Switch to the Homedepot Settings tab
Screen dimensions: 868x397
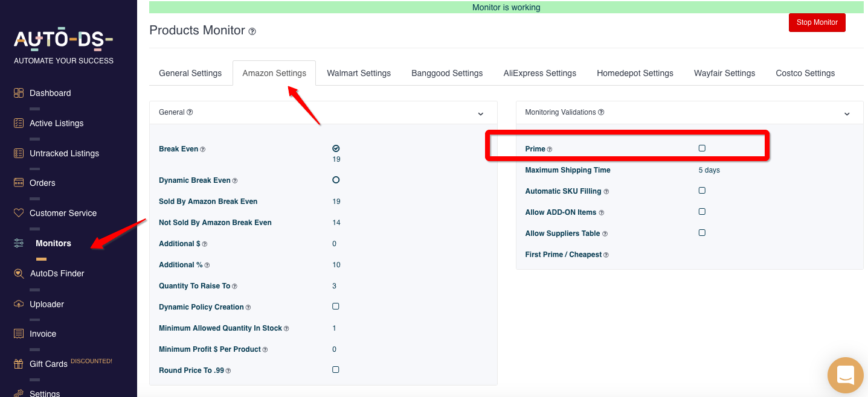(635, 73)
